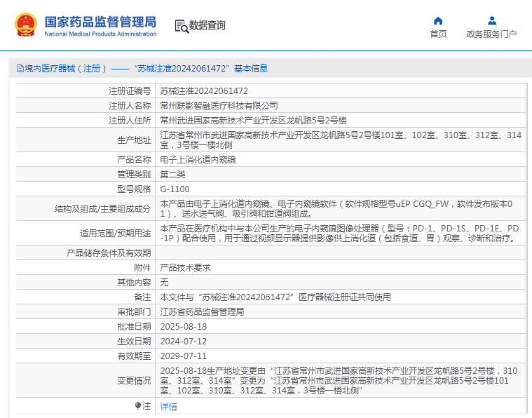Click registration number 苏械注准20242061472 in the table
532x418 pixels.
[204, 91]
